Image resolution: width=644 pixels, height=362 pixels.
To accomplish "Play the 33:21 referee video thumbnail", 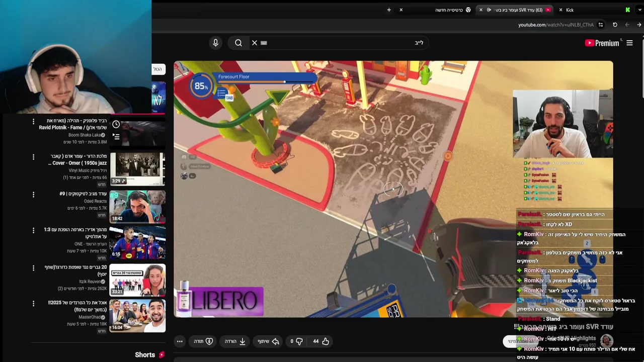I will click(x=137, y=280).
